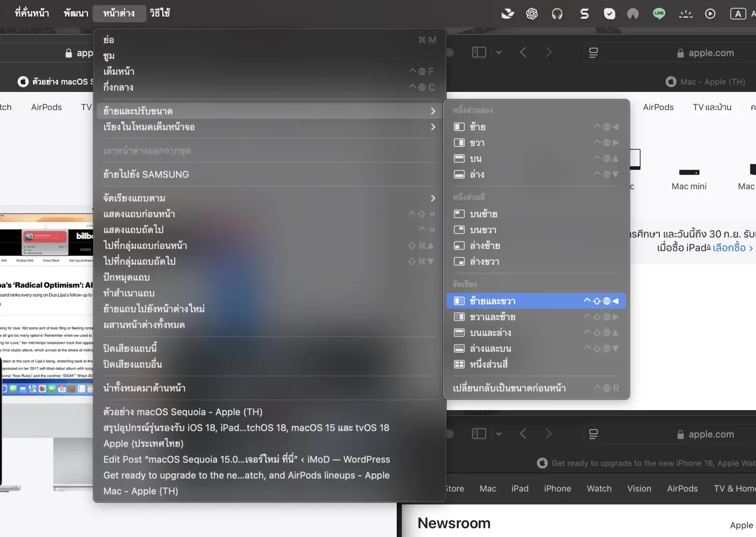Open the LINE status icon in menu bar
Screen dimensions: 756x537
[659, 13]
